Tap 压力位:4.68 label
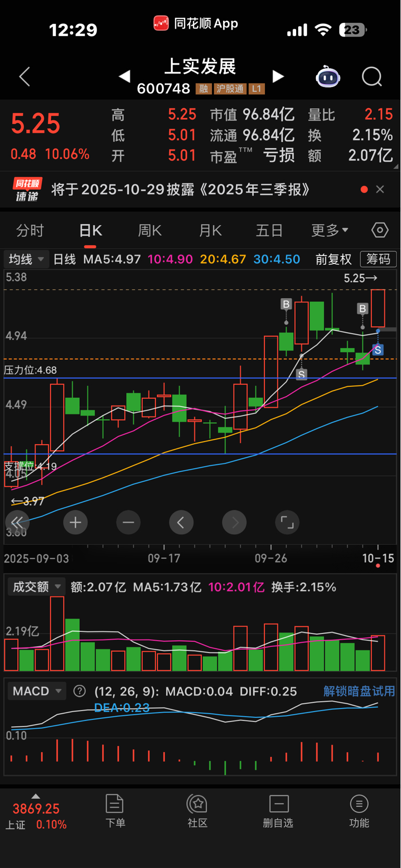 tap(30, 370)
